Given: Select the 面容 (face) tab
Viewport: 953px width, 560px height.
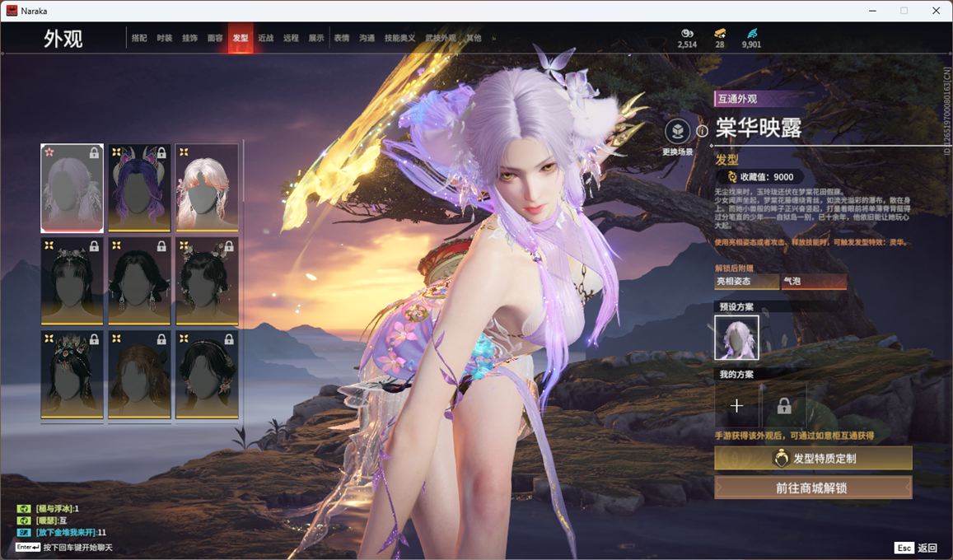Looking at the screenshot, I should 215,38.
